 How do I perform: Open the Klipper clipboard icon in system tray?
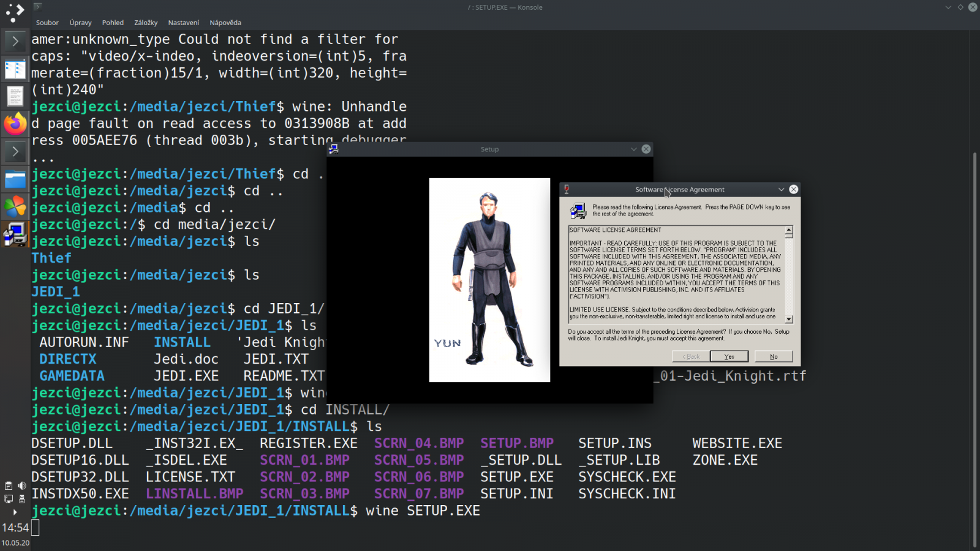click(8, 485)
